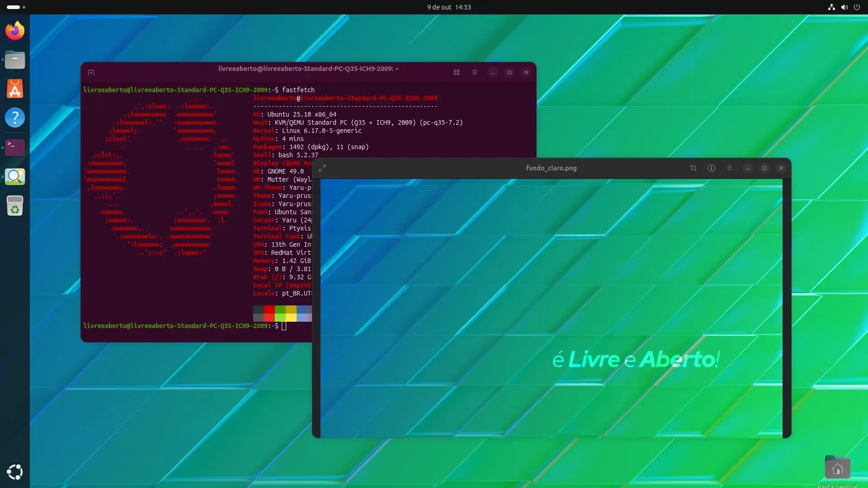
Task: Show applications via Ubuntu logo button
Action: [x=15, y=472]
